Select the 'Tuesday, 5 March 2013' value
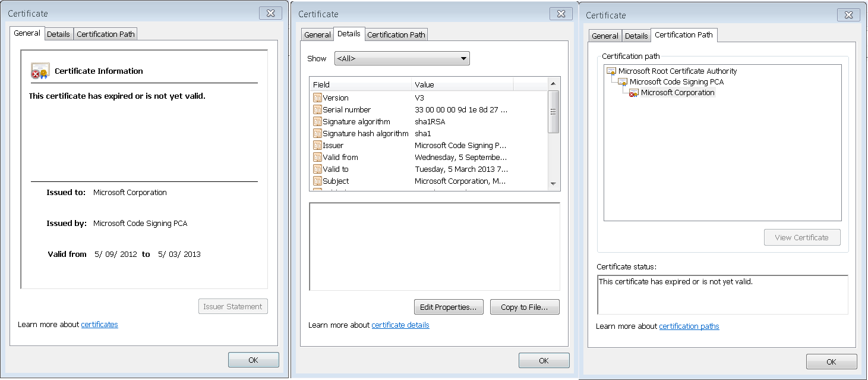 462,169
